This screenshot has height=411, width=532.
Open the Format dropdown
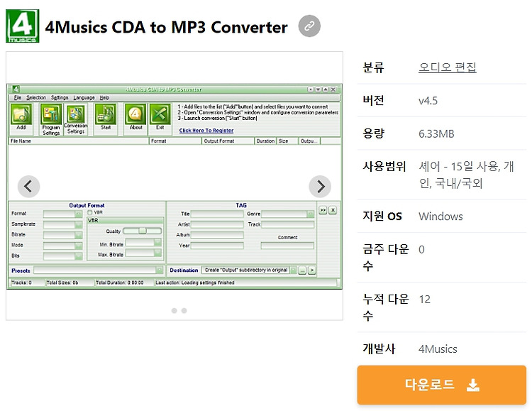78,214
